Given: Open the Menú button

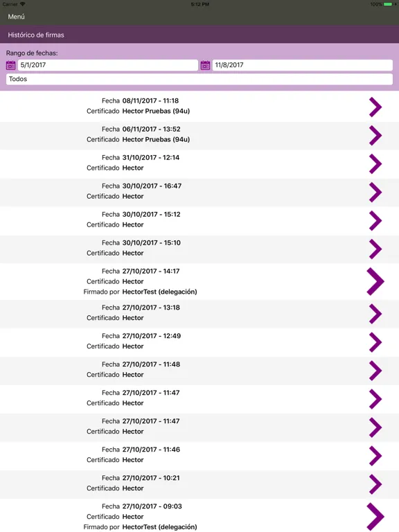Looking at the screenshot, I should 17,17.
